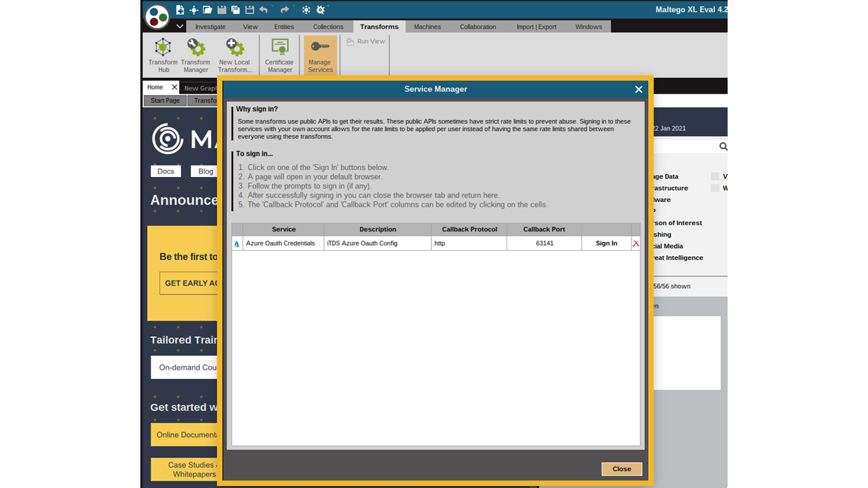
Task: Click the circular nodes icon in title toolbar
Action: pos(307,9)
